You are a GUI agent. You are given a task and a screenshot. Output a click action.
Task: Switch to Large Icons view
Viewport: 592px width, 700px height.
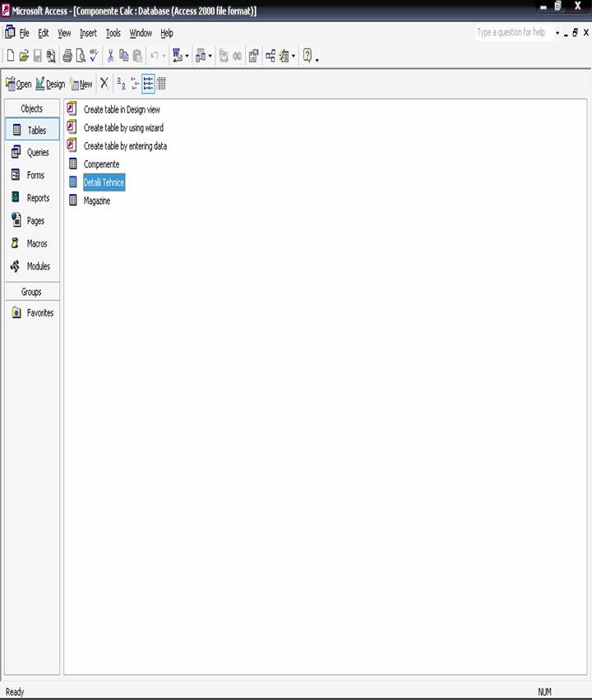pyautogui.click(x=121, y=83)
